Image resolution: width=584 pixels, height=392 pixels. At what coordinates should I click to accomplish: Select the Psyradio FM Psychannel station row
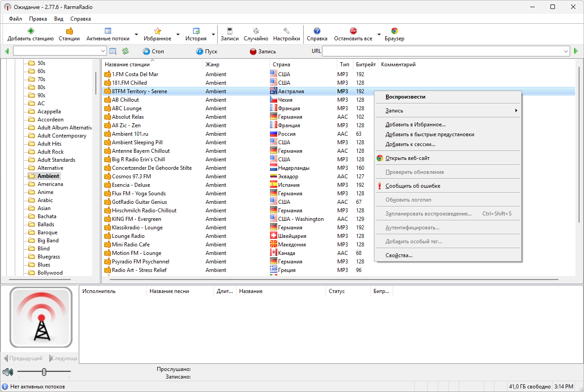[x=339, y=262]
